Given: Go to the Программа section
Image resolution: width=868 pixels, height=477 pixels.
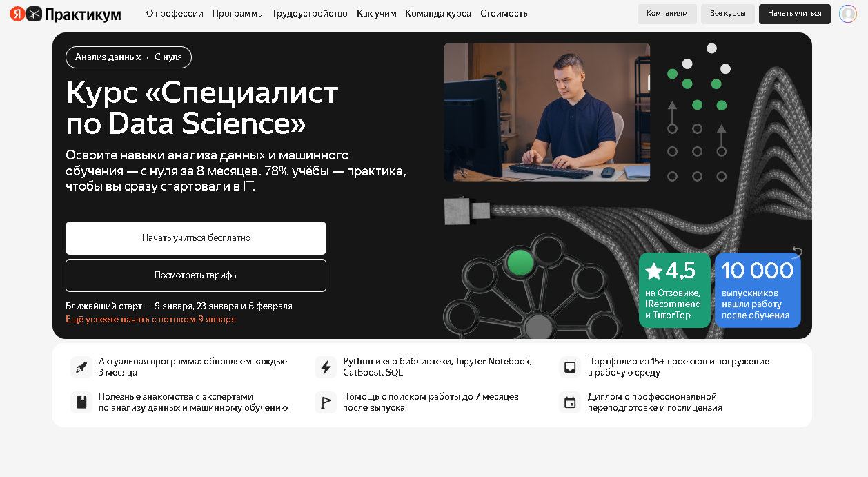Looking at the screenshot, I should coord(237,14).
